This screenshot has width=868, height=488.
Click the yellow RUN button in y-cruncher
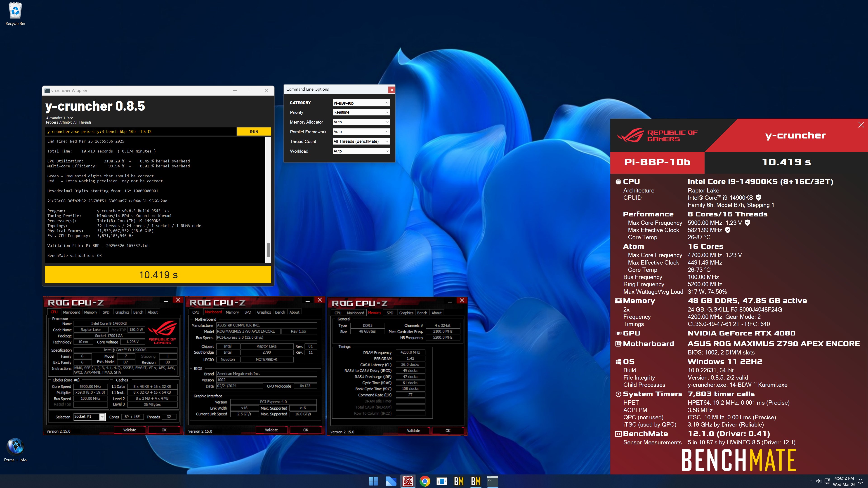click(x=254, y=132)
